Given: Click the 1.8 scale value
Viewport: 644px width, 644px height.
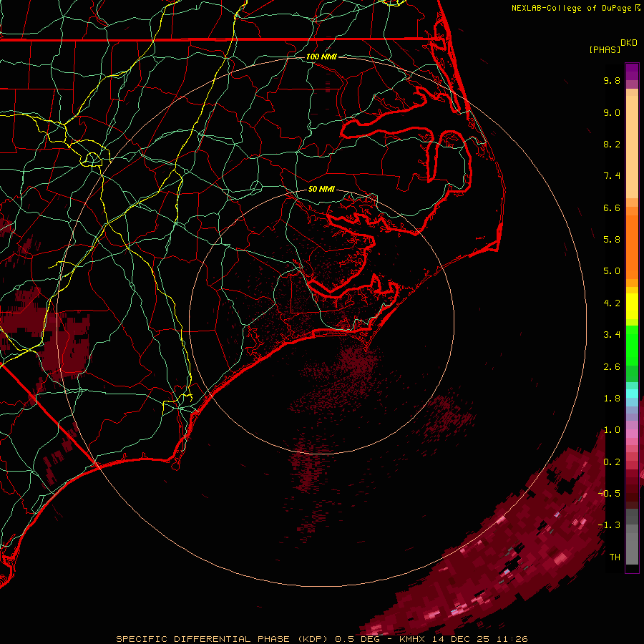Looking at the screenshot, I should pyautogui.click(x=612, y=399).
